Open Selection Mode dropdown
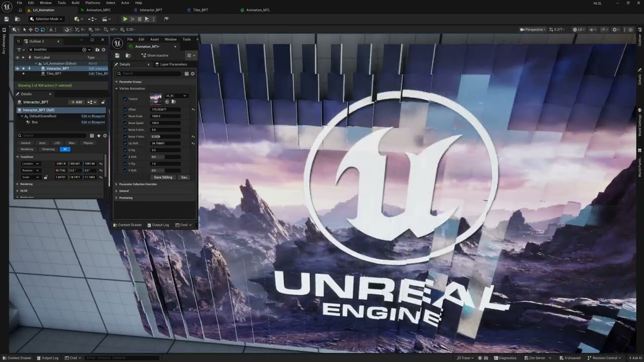 [x=46, y=19]
